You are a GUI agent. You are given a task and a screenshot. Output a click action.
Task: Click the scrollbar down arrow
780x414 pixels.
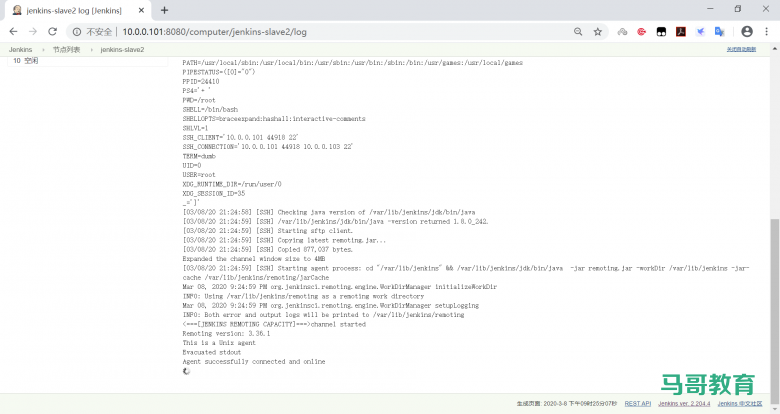pos(775,409)
